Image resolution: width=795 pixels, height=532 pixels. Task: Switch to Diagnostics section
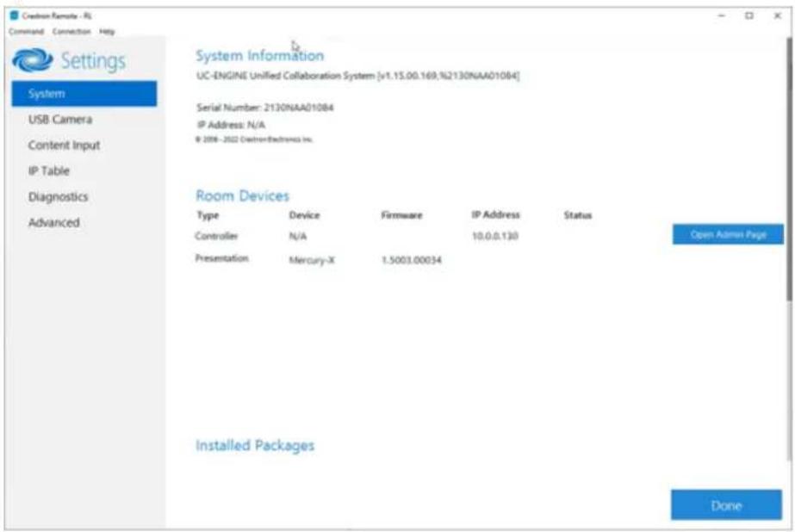point(59,196)
